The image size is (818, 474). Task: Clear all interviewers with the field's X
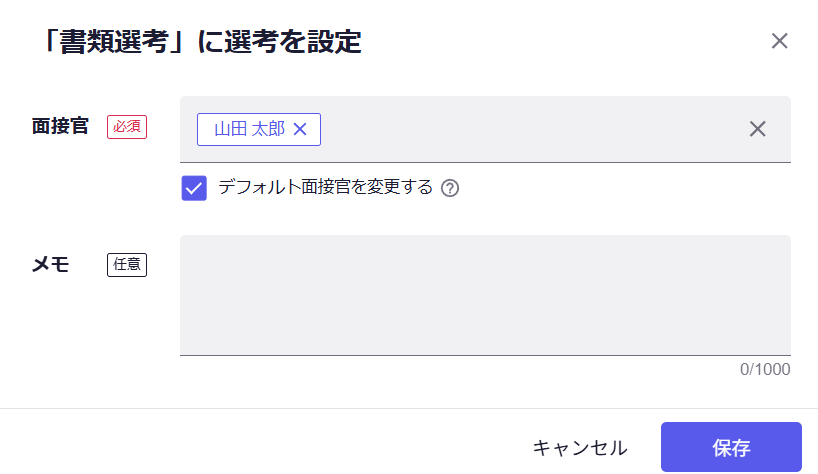click(x=758, y=129)
